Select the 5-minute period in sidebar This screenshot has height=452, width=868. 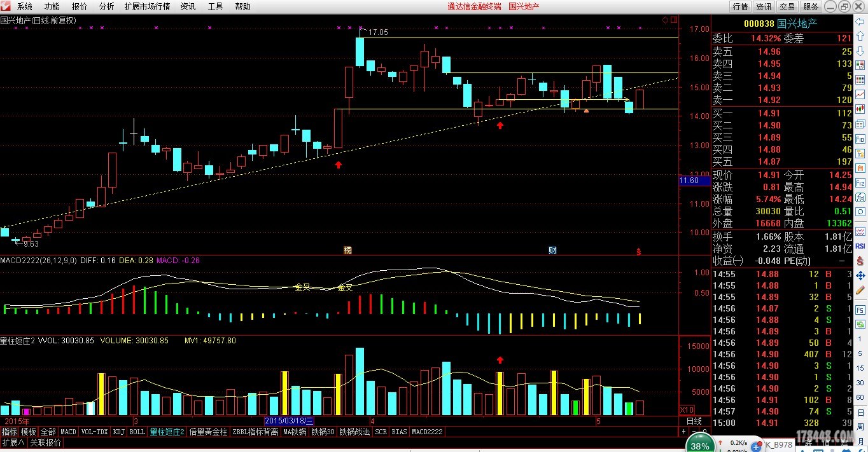point(860,353)
